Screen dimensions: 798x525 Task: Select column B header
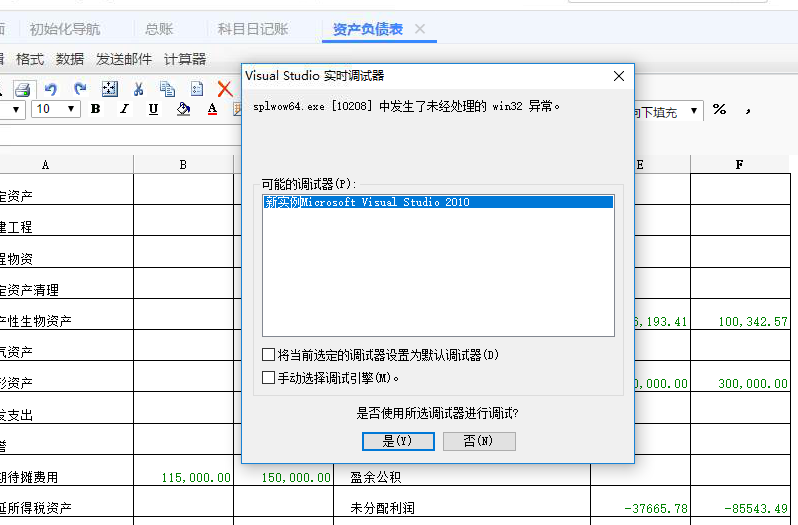tap(183, 165)
